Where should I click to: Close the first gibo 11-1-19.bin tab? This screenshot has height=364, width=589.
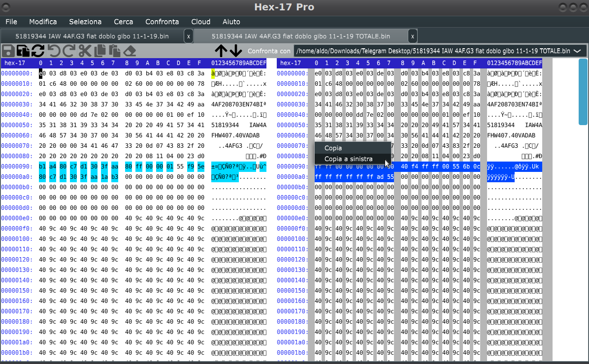point(189,36)
